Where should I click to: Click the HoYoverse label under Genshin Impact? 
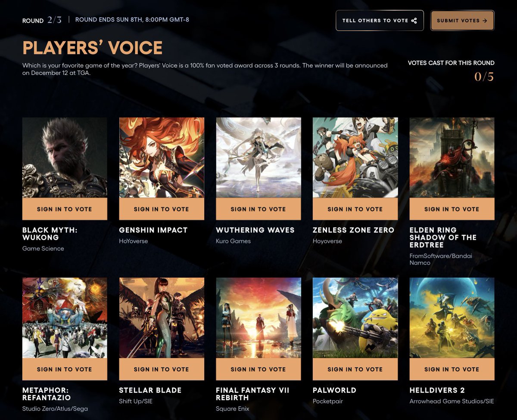[134, 241]
